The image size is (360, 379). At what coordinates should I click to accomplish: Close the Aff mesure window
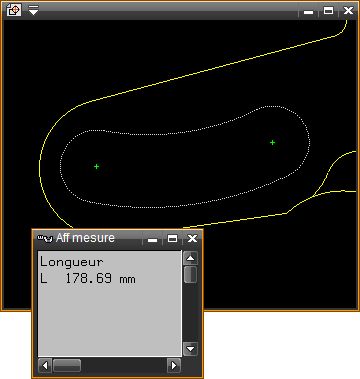pos(192,239)
